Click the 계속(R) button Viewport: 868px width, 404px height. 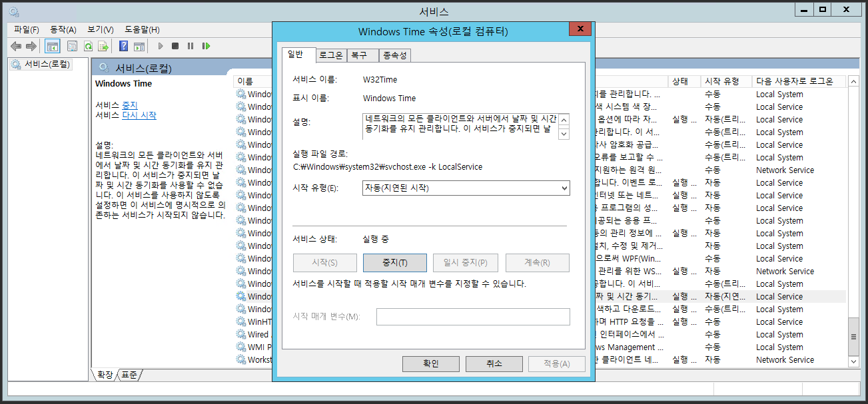point(537,263)
